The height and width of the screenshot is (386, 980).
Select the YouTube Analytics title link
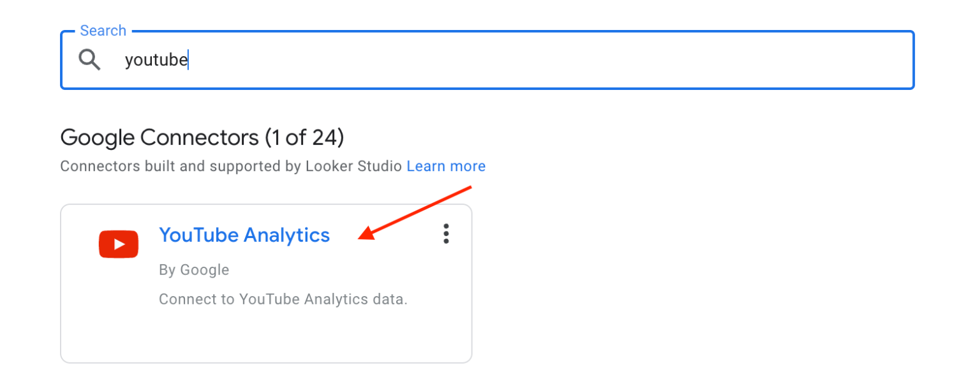(x=244, y=235)
